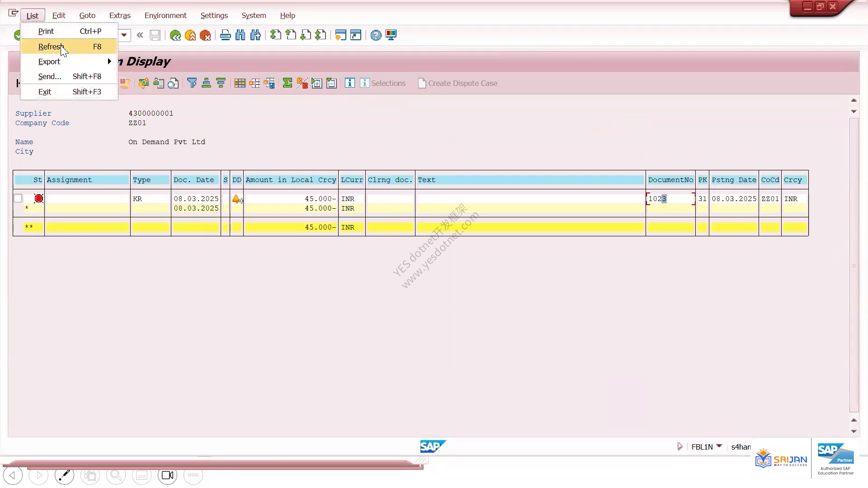
Task: Click the green Back icon
Action: coord(175,35)
